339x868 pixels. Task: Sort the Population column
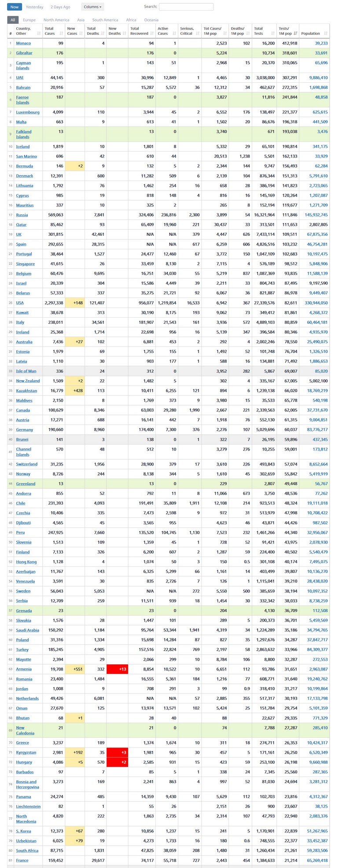[x=325, y=33]
